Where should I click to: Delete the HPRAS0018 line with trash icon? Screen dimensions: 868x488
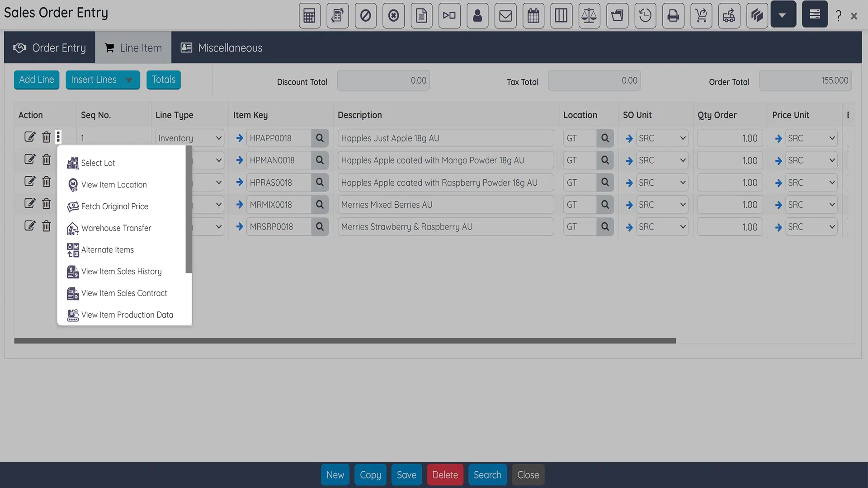coord(46,182)
